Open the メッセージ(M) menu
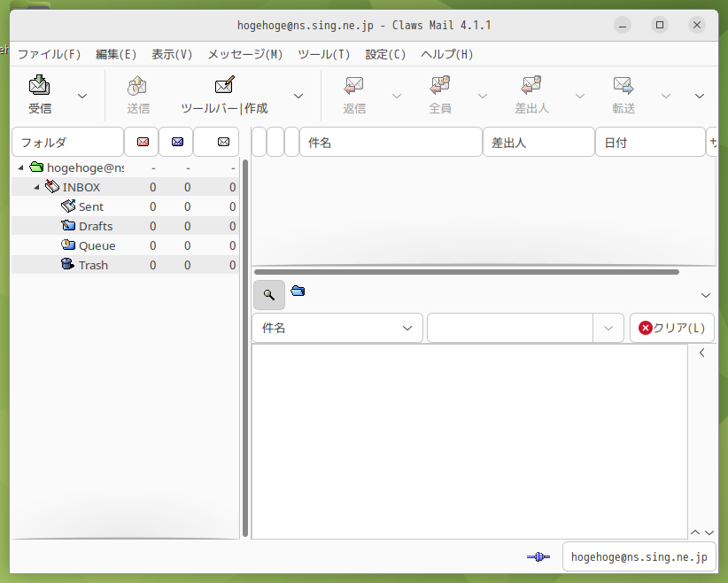The image size is (728, 583). pyautogui.click(x=244, y=54)
